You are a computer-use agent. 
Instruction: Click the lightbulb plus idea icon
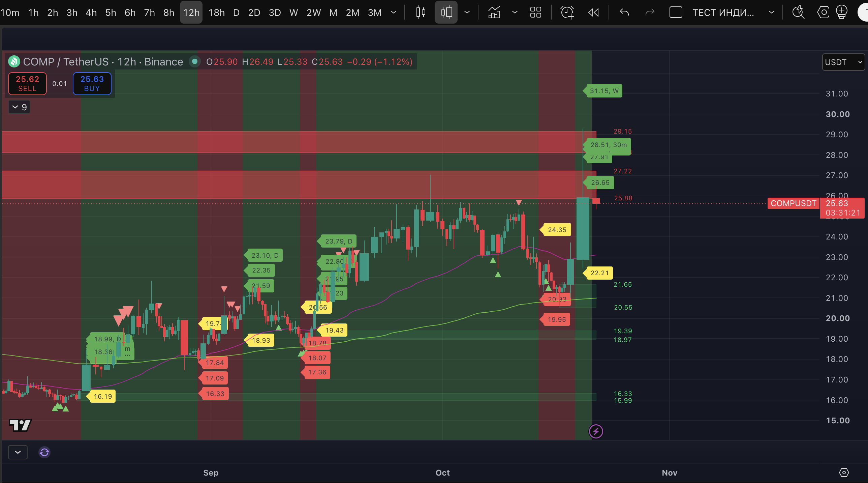click(841, 12)
